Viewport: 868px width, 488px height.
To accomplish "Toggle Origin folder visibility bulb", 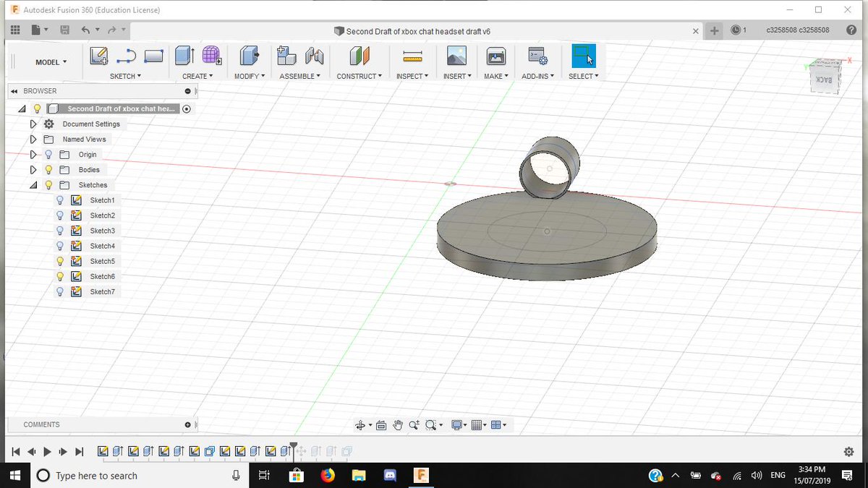I will [x=48, y=155].
